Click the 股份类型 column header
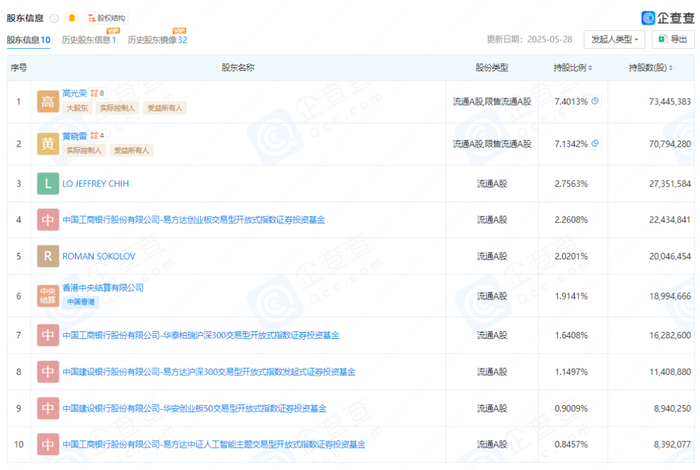Screen dimensions: 700x470 coord(492,68)
